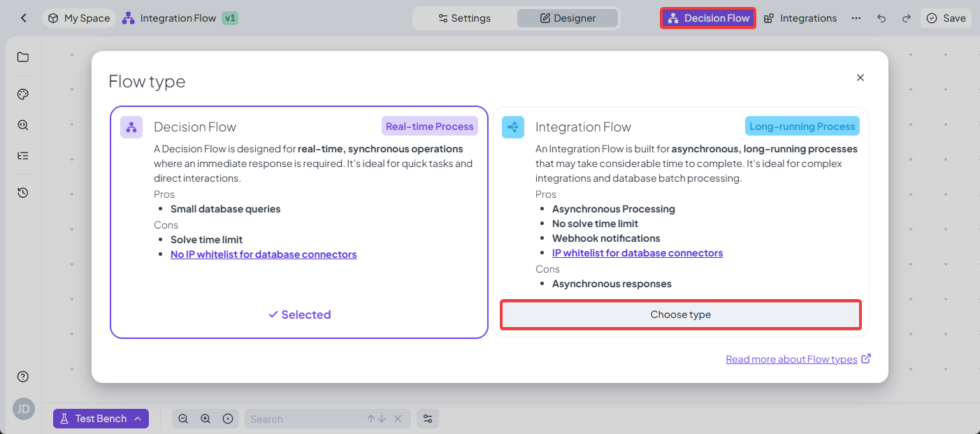Open the Decision Flow type selector
This screenshot has width=980, height=434.
pos(708,18)
